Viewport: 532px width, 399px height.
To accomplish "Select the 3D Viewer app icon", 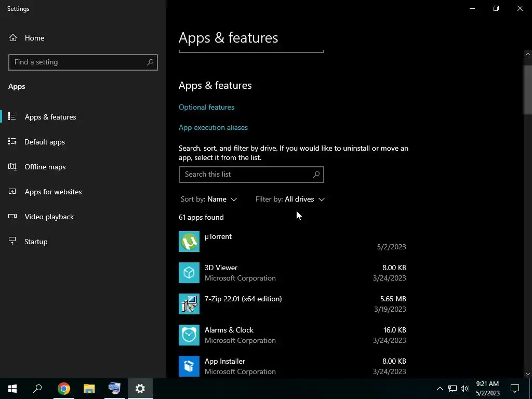I will tap(189, 273).
